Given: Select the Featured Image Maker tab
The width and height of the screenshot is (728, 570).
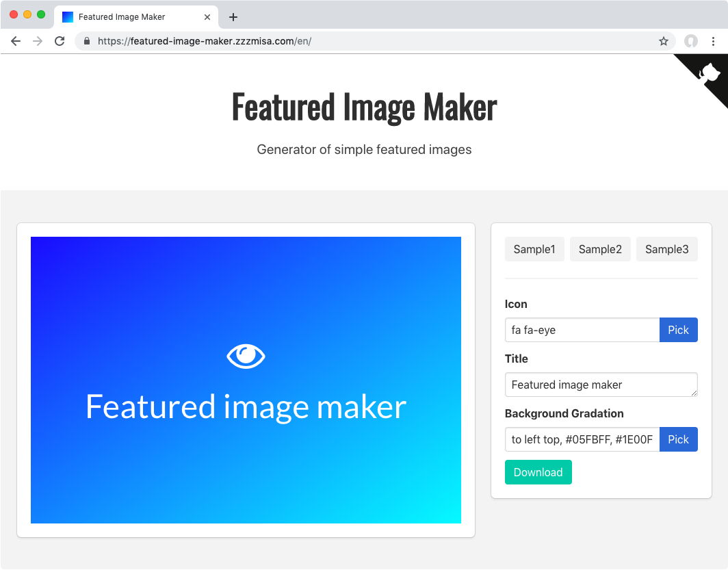Looking at the screenshot, I should pyautogui.click(x=136, y=17).
